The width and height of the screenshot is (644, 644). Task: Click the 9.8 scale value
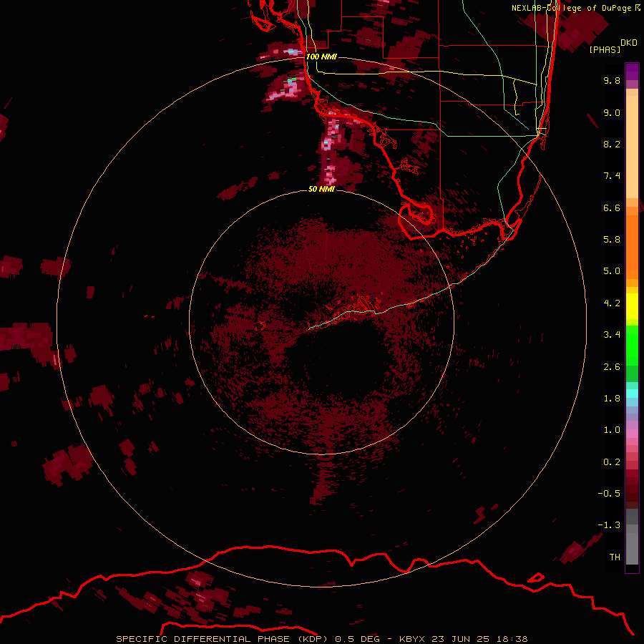point(612,80)
